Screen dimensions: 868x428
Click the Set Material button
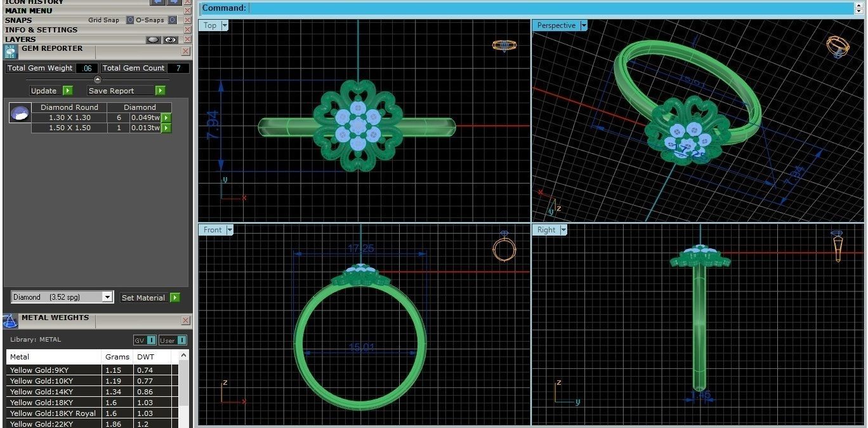143,297
